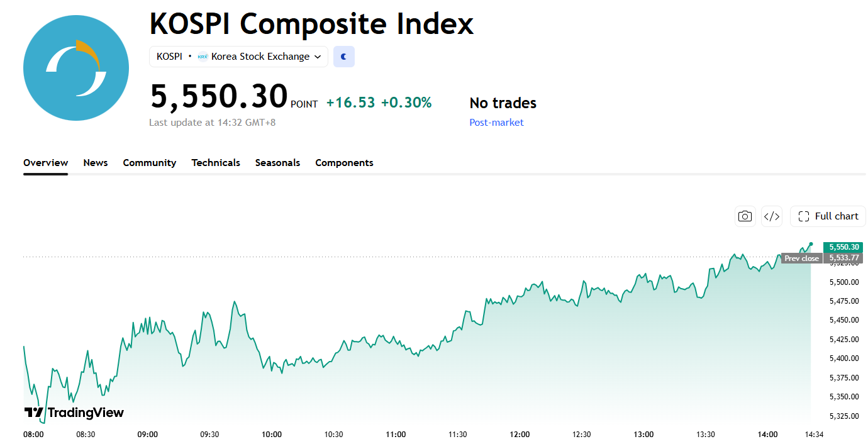The image size is (868, 444).
Task: Click the Post-market link
Action: pos(496,123)
